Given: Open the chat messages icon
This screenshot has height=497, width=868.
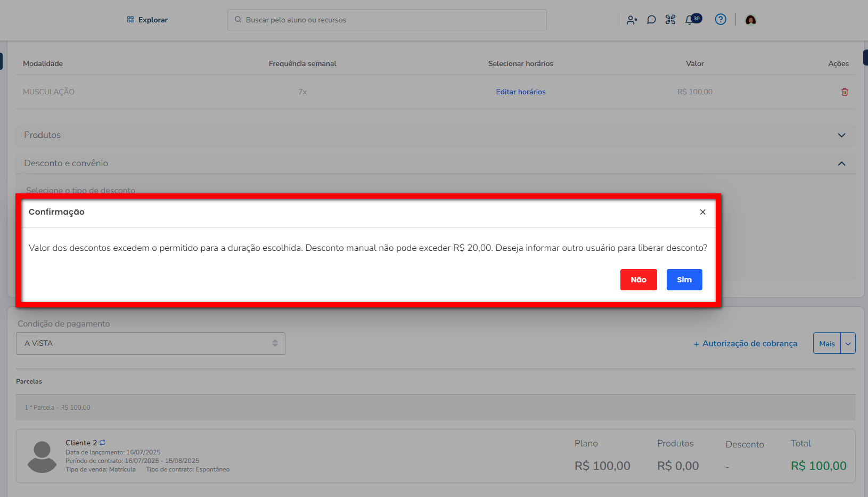Looking at the screenshot, I should (651, 20).
